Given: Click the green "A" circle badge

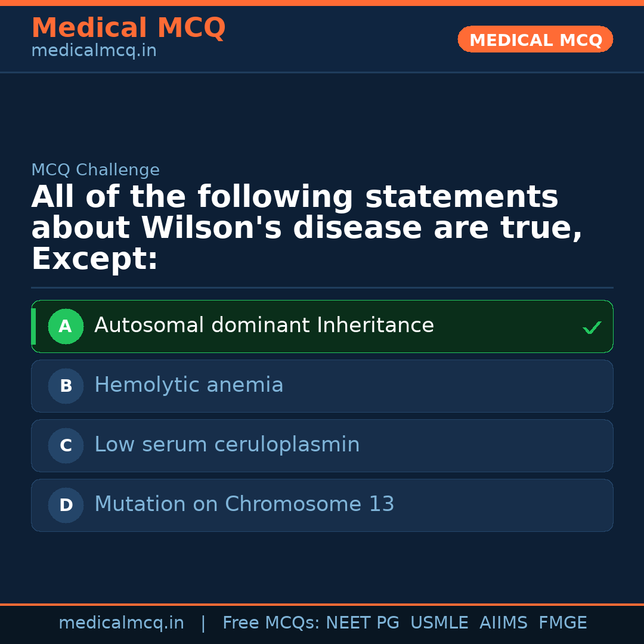Looking at the screenshot, I should click(x=66, y=326).
